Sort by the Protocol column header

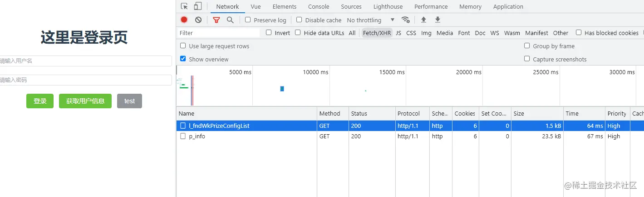click(412, 113)
